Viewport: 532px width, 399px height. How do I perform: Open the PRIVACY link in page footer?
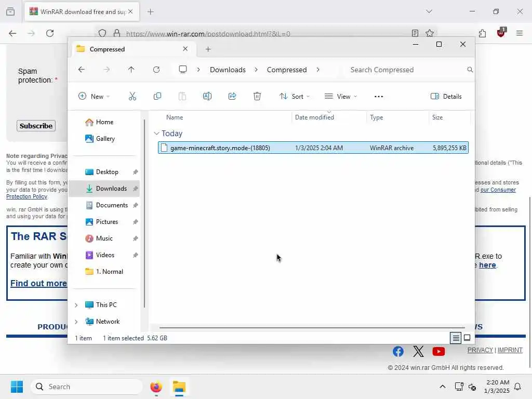(x=480, y=350)
